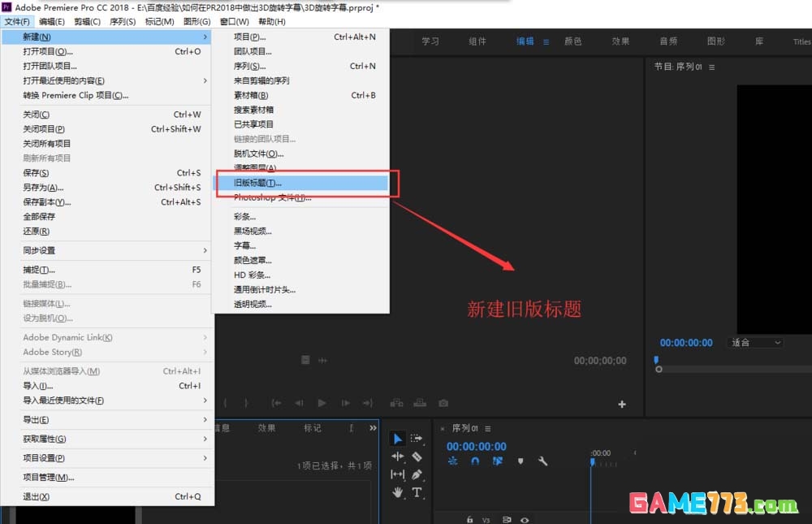Choose 序列(S)... in the New submenu
The image size is (812, 524).
(x=301, y=66)
